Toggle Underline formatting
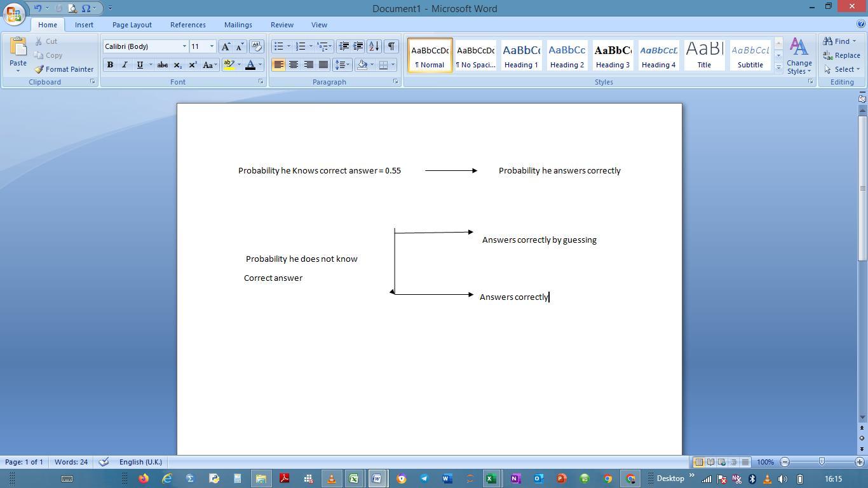Image resolution: width=868 pixels, height=488 pixels. click(140, 65)
